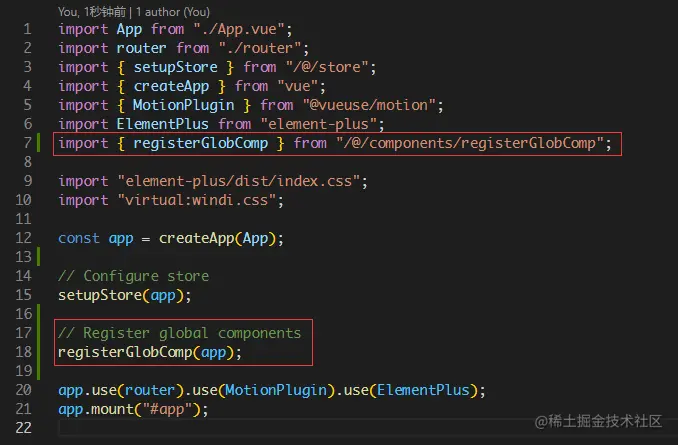Click the app.mount call on line 21
This screenshot has width=678, height=445.
(x=129, y=410)
